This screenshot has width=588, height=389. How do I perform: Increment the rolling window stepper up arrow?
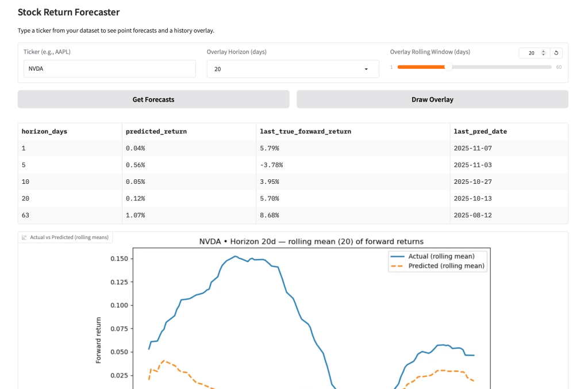coord(543,51)
